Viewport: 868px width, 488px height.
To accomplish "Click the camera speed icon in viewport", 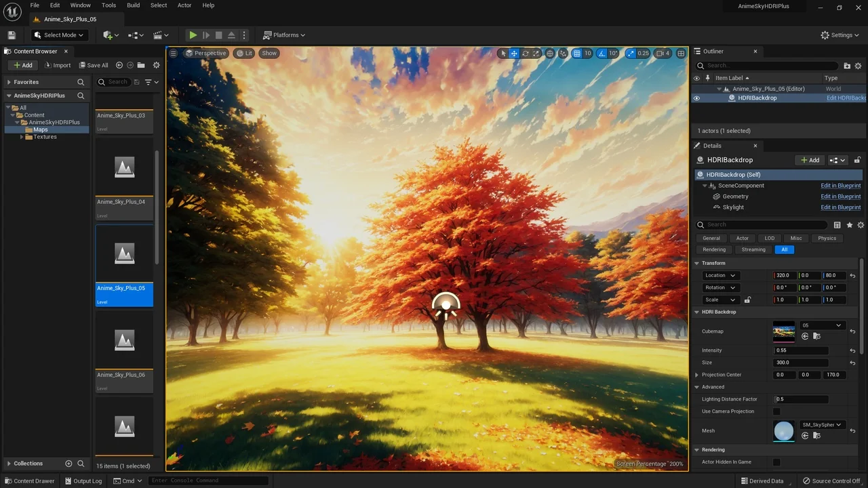I will tap(660, 54).
